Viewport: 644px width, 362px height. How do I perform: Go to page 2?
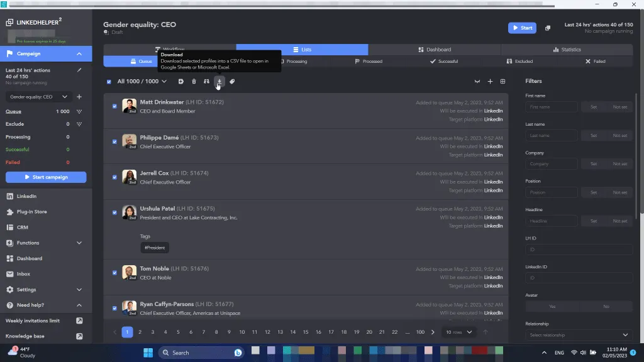(x=140, y=332)
